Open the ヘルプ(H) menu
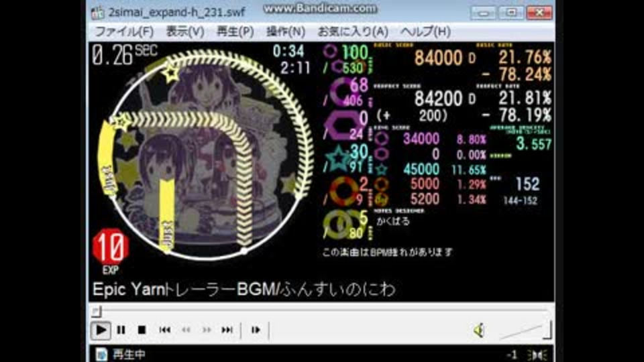 (x=425, y=32)
